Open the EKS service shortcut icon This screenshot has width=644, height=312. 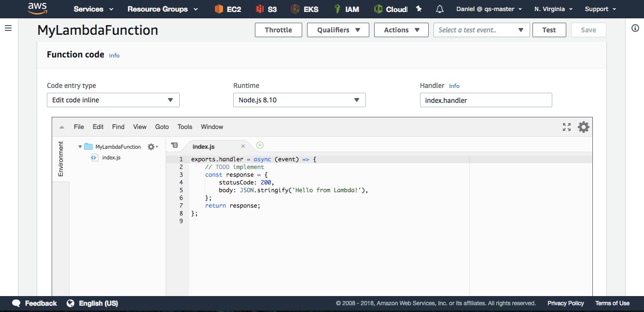click(295, 9)
